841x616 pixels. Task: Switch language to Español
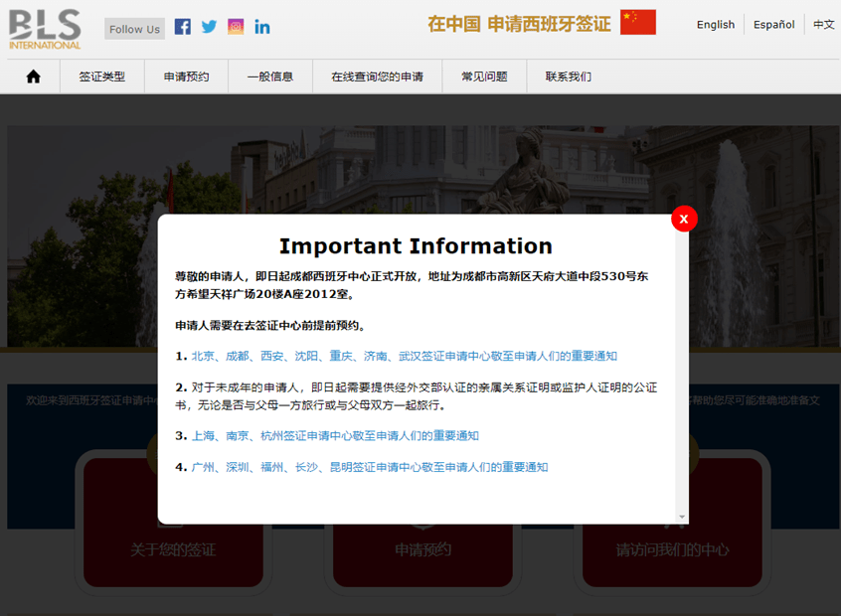coord(773,25)
